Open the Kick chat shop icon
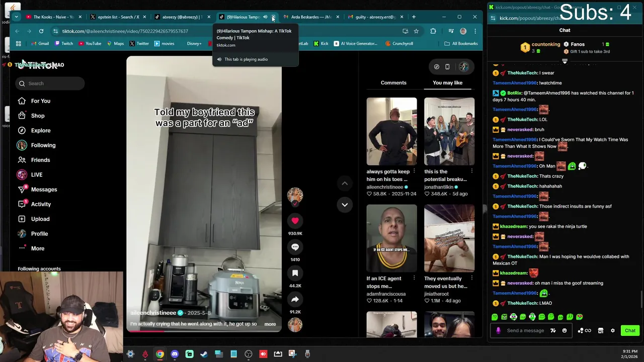This screenshot has height=362, width=644. pyautogui.click(x=600, y=331)
